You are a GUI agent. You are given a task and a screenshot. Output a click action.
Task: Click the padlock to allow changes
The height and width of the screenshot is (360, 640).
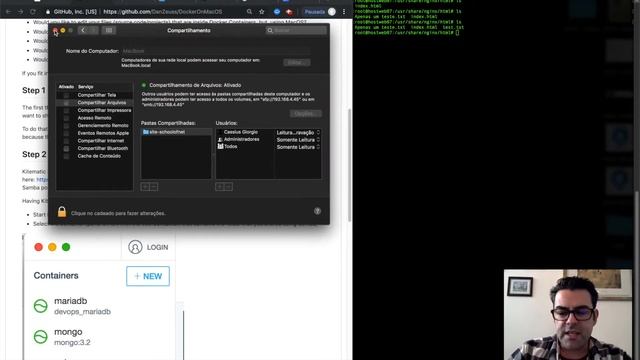tap(62, 211)
